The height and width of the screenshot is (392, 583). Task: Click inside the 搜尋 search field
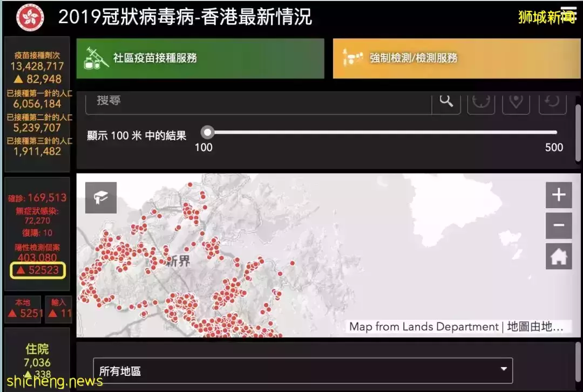[x=258, y=101]
